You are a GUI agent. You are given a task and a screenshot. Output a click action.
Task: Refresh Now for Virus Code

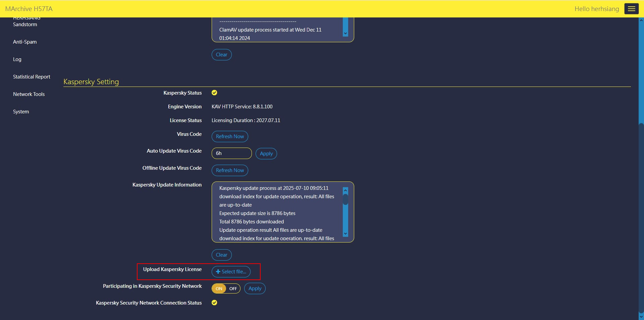click(230, 137)
